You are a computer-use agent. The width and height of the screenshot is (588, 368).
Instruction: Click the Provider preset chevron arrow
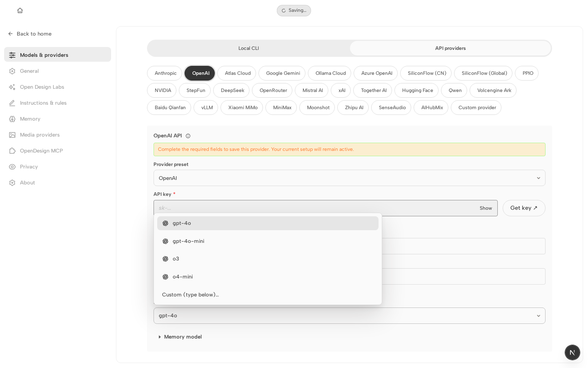point(539,178)
